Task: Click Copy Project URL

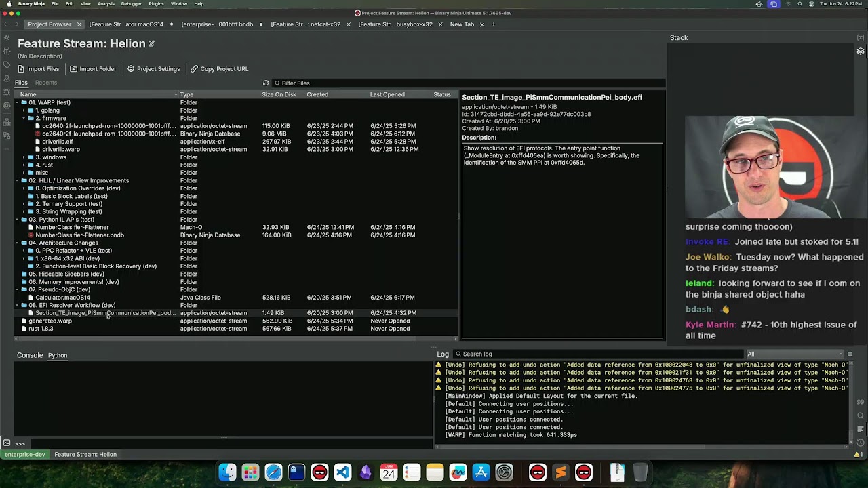Action: tap(219, 69)
